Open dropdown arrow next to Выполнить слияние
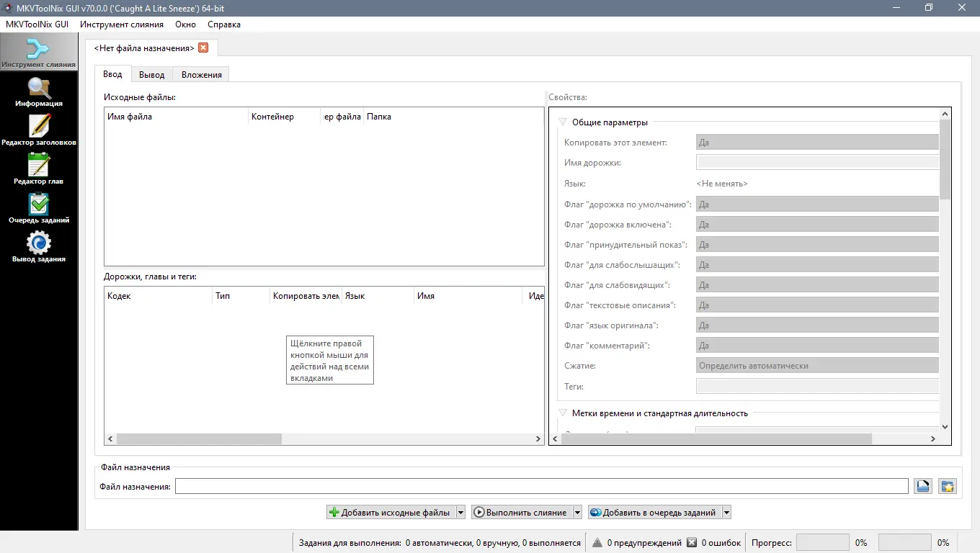Image resolution: width=980 pixels, height=553 pixels. tap(576, 513)
